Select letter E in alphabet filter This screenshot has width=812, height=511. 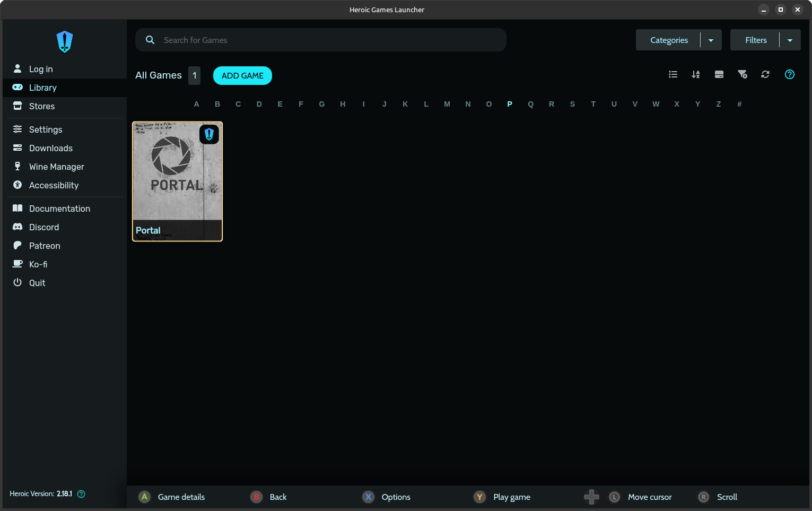click(280, 104)
